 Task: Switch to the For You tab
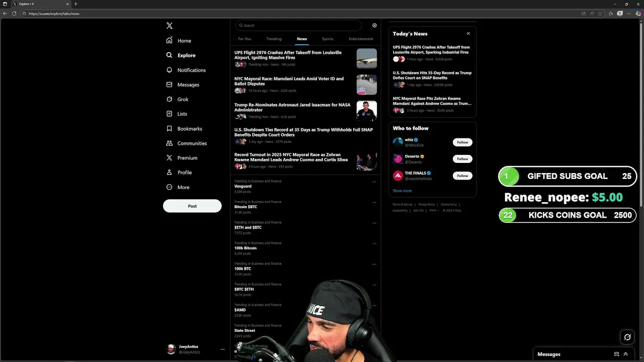pyautogui.click(x=245, y=39)
